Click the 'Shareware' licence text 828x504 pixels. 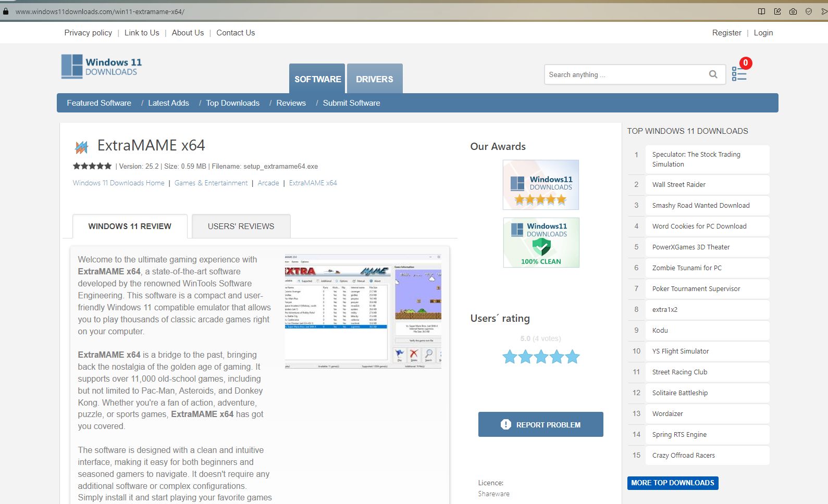tap(493, 494)
